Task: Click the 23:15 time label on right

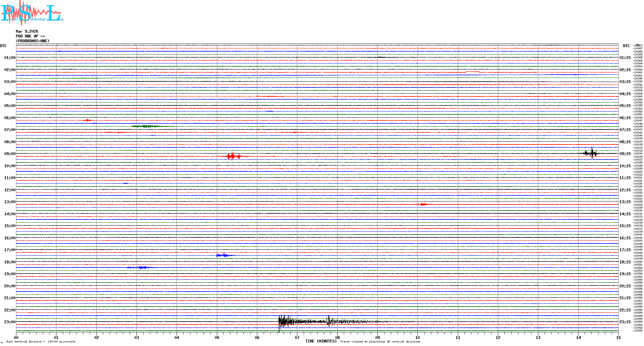Action: click(625, 322)
